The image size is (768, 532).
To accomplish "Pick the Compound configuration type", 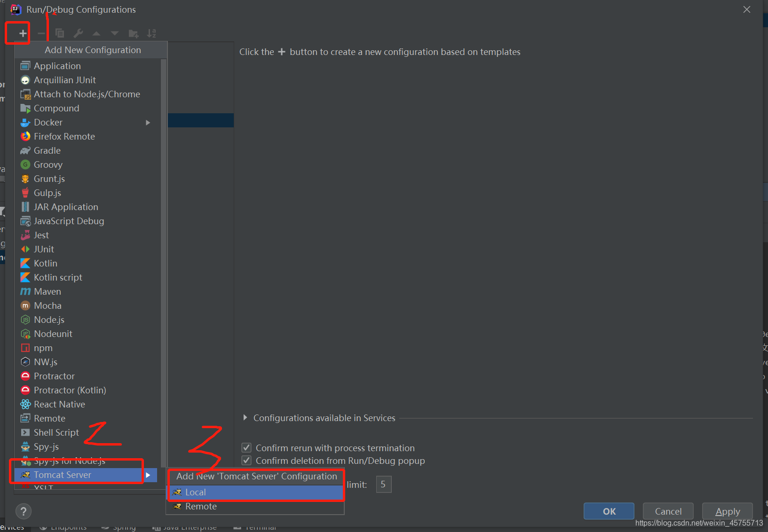I will 87,108.
